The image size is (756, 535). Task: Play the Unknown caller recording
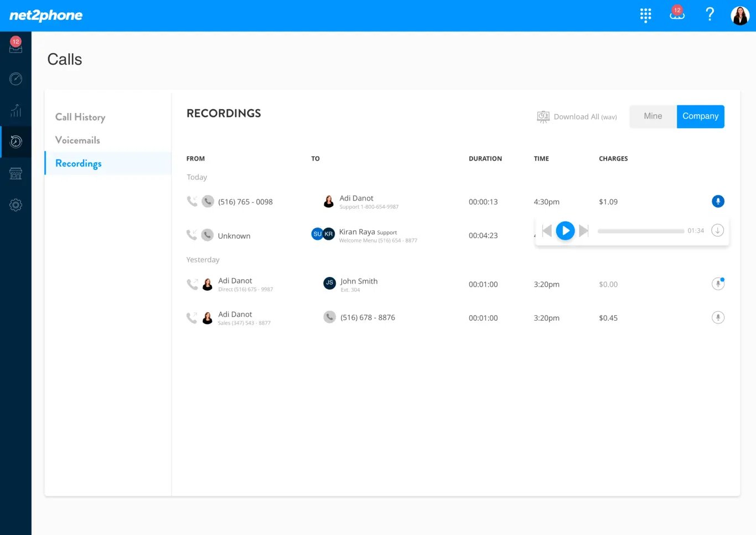(565, 231)
